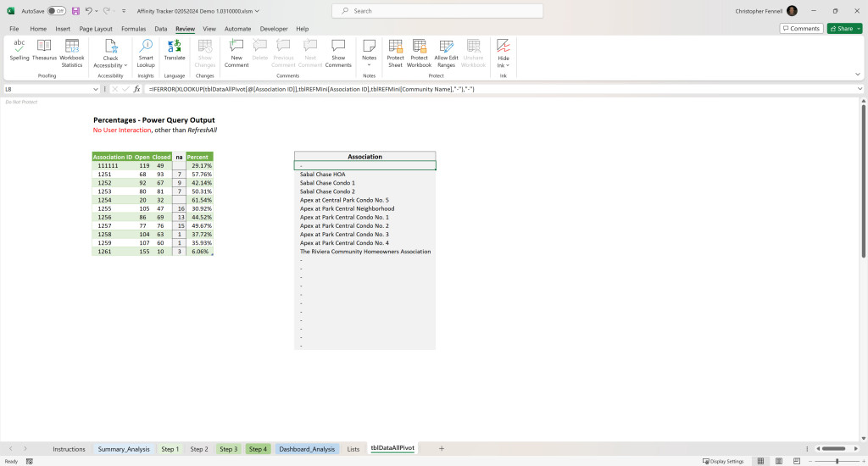Image resolution: width=868 pixels, height=466 pixels.
Task: Zoom out with the minus icon
Action: click(x=811, y=461)
